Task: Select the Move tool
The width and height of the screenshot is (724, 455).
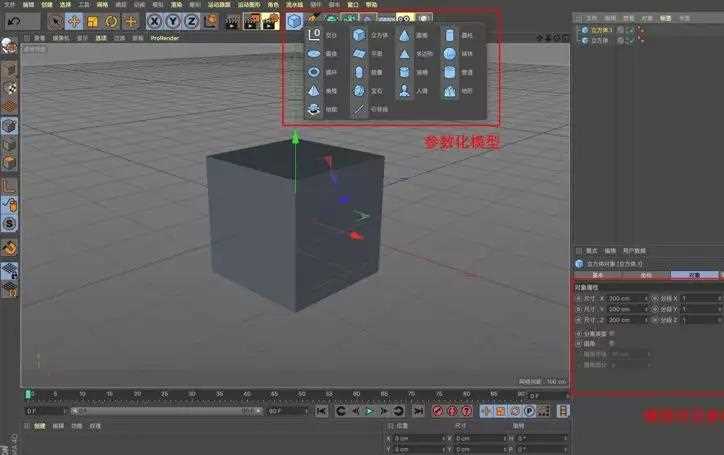Action: 74,21
